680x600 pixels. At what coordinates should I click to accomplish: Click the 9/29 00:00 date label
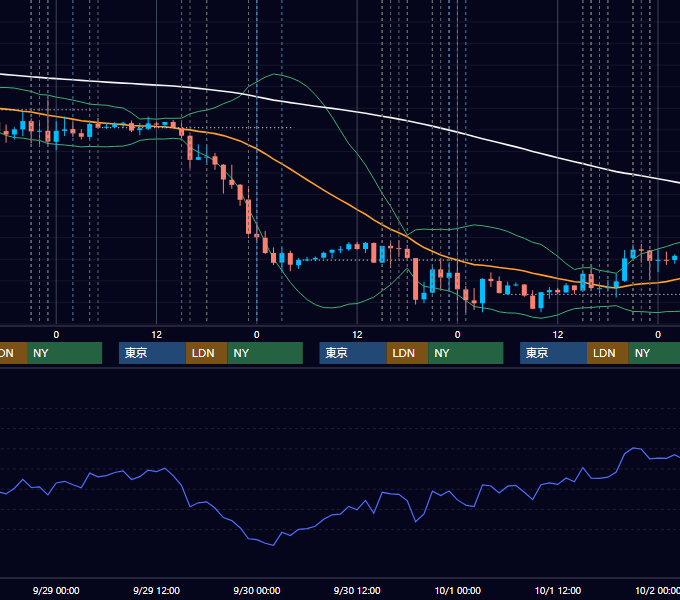(x=56, y=590)
